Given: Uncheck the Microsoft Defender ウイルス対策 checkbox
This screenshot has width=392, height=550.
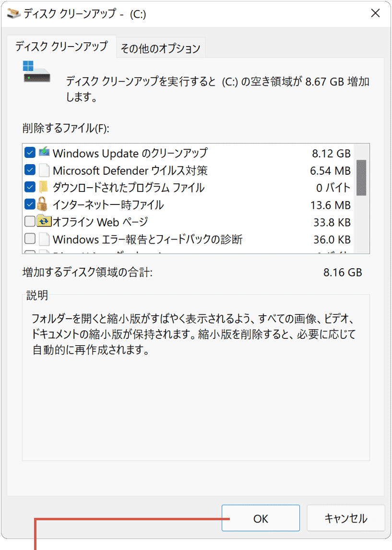Looking at the screenshot, I should pos(30,170).
